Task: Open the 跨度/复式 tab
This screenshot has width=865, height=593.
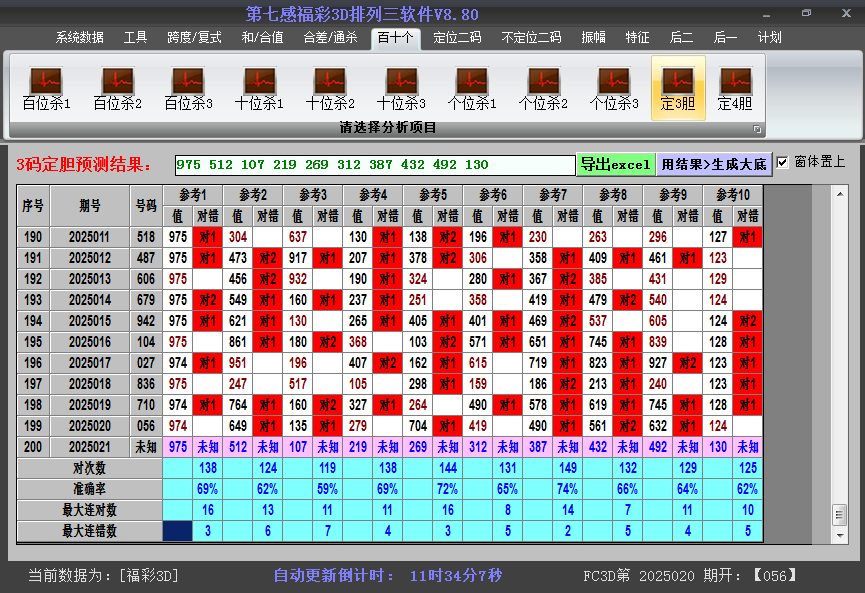Action: [x=194, y=38]
